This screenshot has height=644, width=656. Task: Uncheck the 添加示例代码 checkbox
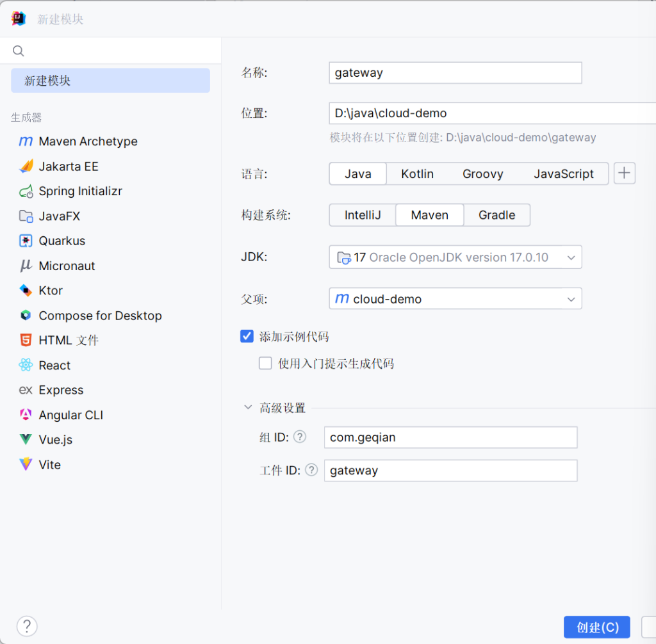click(247, 336)
